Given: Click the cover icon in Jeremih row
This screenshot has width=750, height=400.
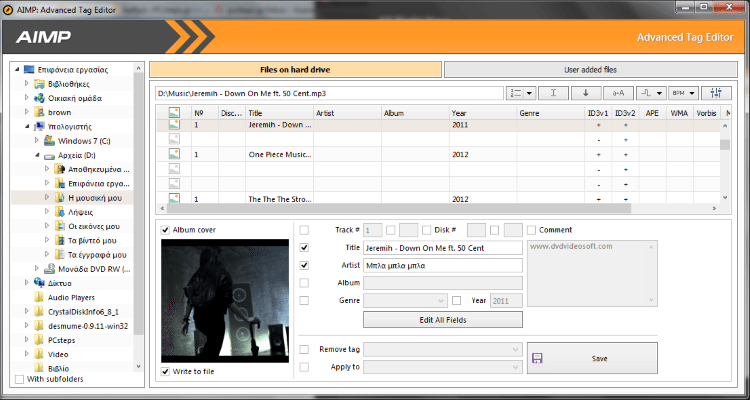Looking at the screenshot, I should [174, 125].
